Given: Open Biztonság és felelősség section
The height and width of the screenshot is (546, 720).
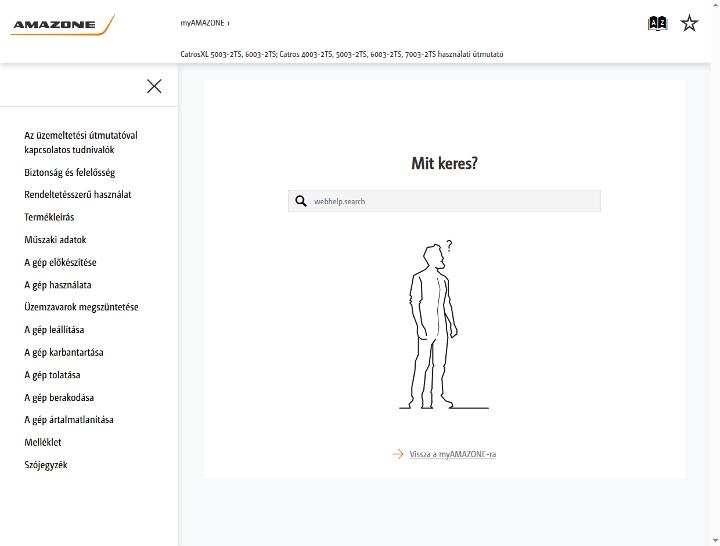Looking at the screenshot, I should coord(70,173).
